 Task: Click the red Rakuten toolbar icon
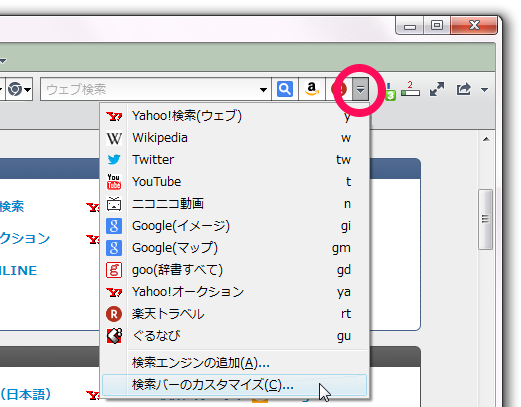click(339, 89)
